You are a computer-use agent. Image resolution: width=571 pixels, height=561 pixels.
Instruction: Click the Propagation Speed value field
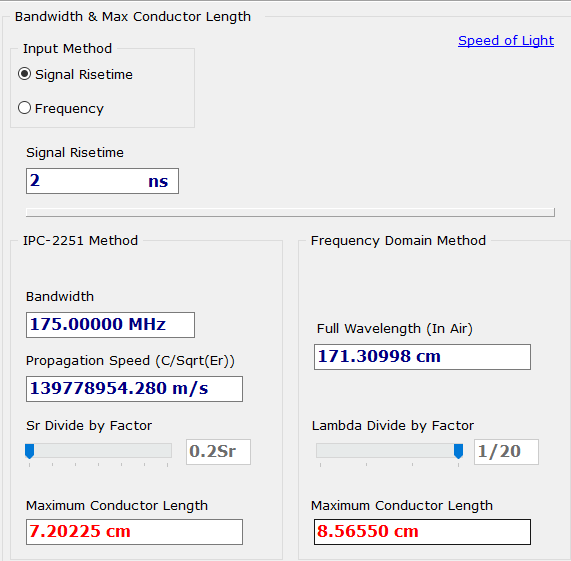pyautogui.click(x=134, y=389)
